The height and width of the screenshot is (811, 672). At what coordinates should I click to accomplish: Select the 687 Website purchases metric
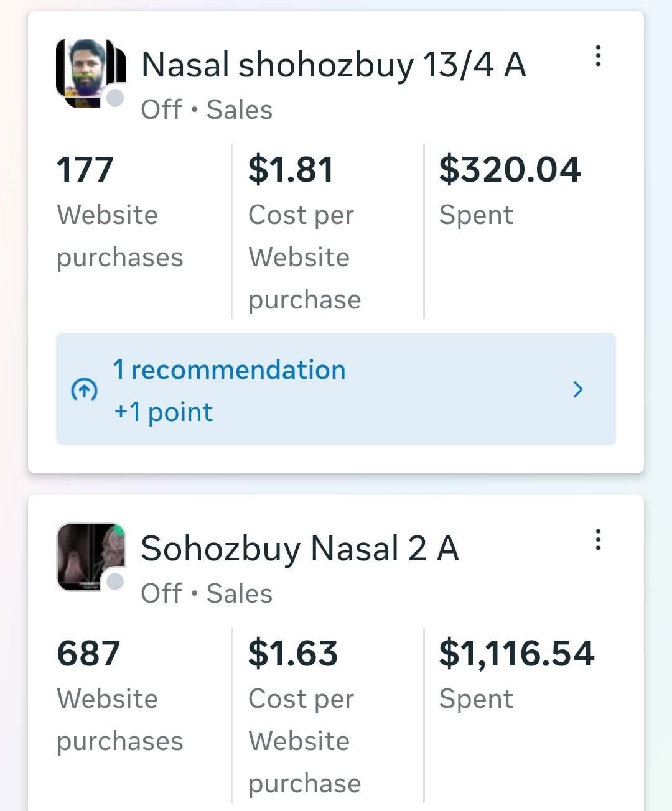click(x=119, y=695)
